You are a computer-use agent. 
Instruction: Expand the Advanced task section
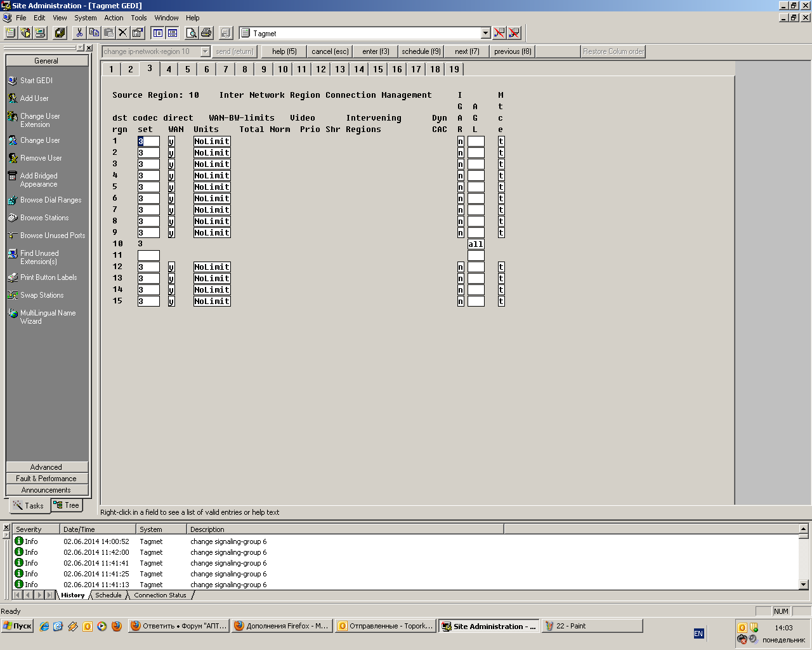[47, 467]
